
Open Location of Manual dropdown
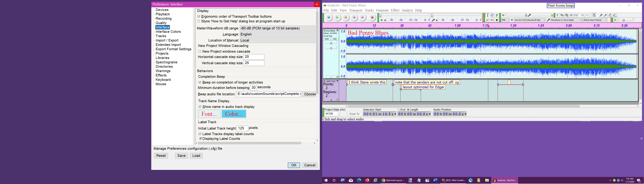point(278,40)
